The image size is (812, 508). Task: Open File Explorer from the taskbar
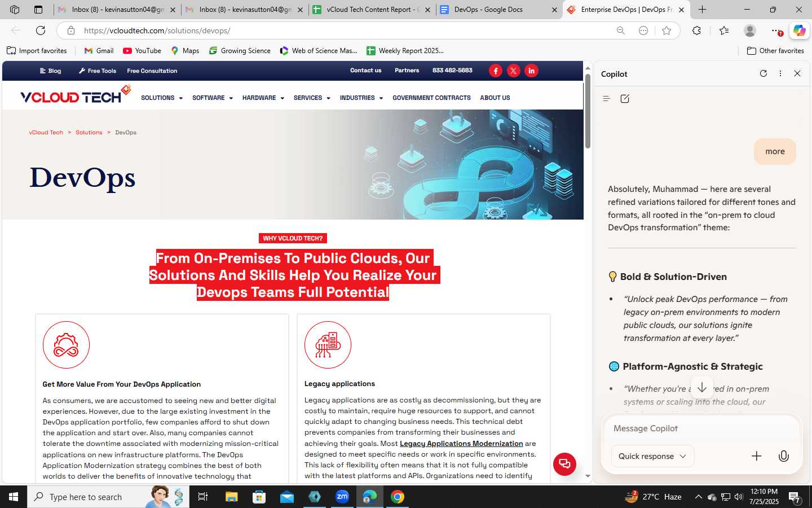232,497
